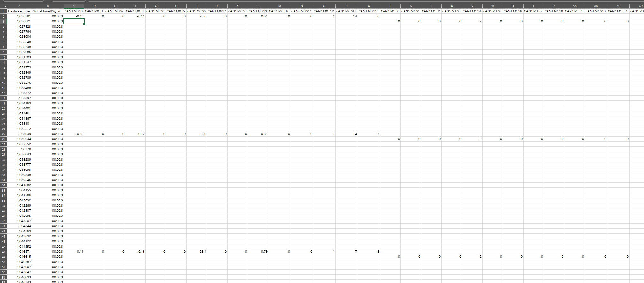Select column AC header
The height and width of the screenshot is (283, 644).
(618, 6)
